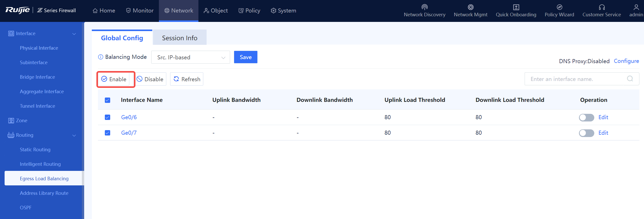
Task: Click the Enable button
Action: [x=114, y=79]
